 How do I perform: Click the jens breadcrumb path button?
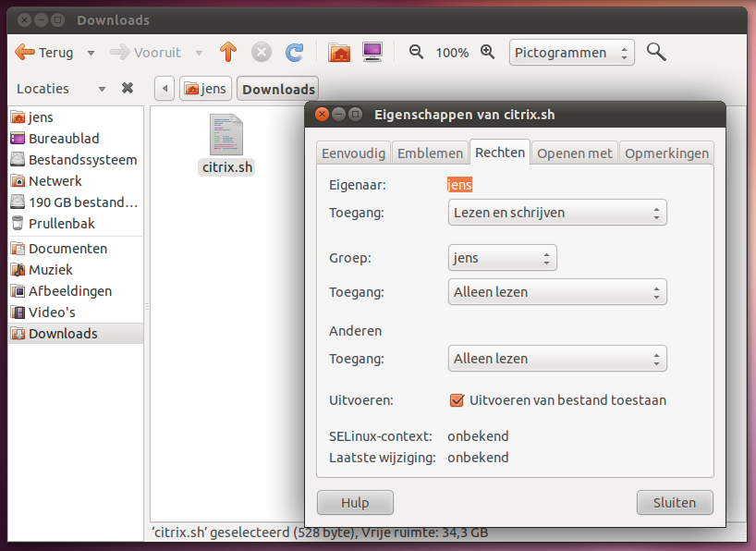205,90
